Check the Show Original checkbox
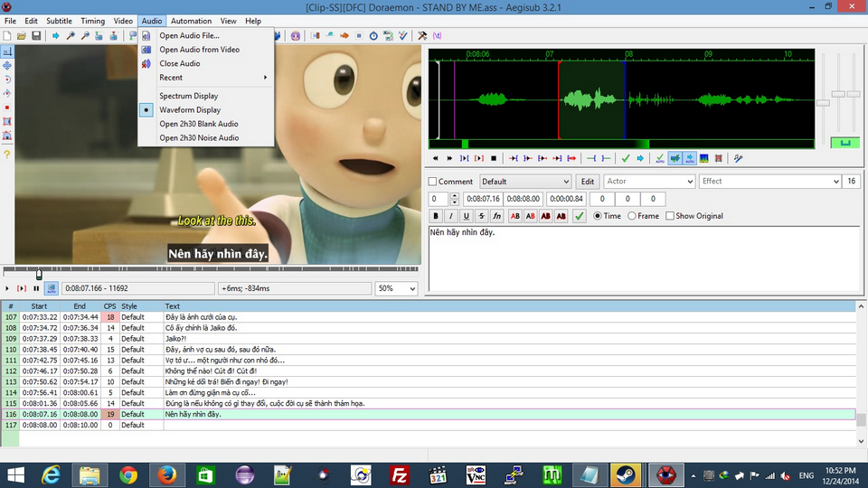This screenshot has height=488, width=868. (670, 216)
